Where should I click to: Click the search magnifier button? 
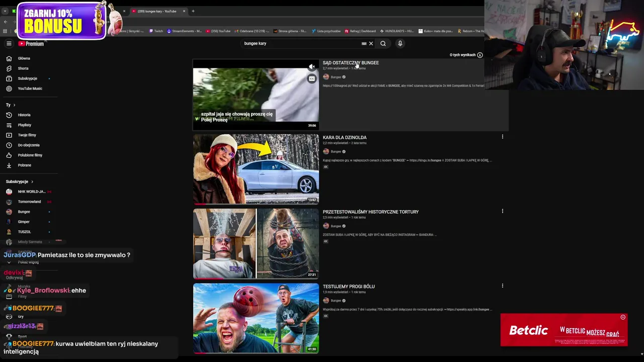tap(383, 44)
